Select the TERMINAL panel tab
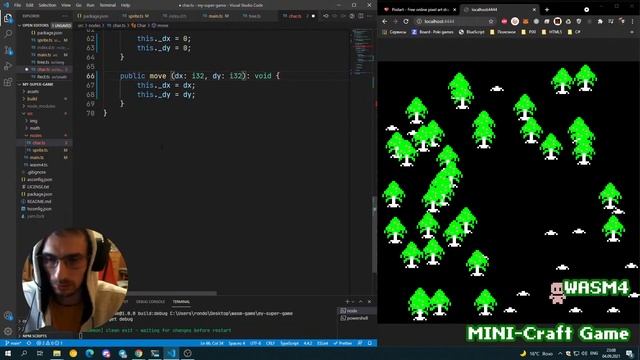This screenshot has width=640, height=360. tap(181, 302)
